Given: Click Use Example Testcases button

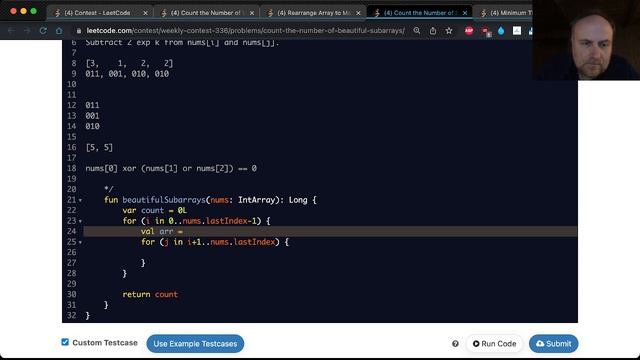Looking at the screenshot, I should click(195, 344).
